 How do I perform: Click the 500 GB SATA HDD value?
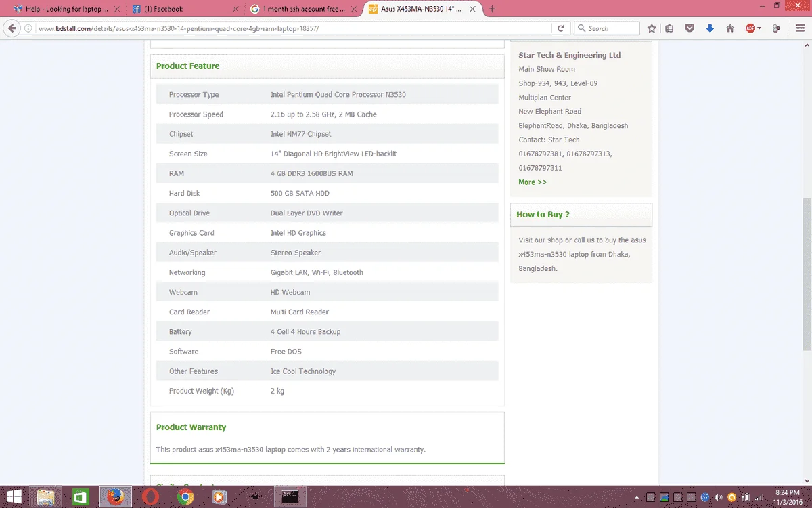click(x=300, y=193)
